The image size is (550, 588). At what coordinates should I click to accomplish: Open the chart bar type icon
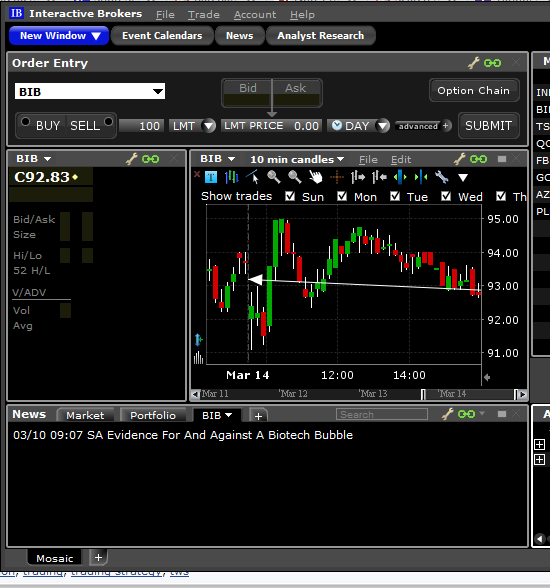point(232,177)
